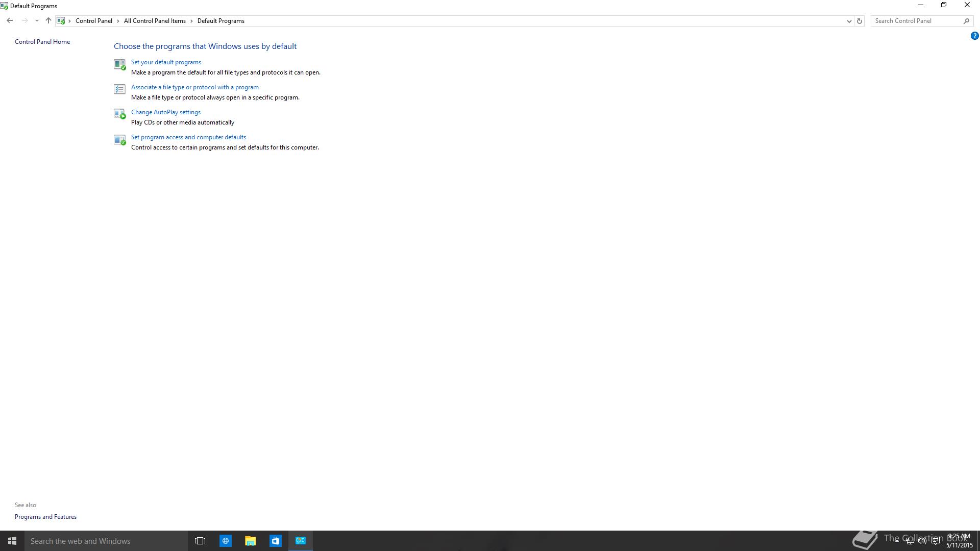980x551 pixels.
Task: Click the Default Programs icon in the address bar
Action: coord(61,21)
